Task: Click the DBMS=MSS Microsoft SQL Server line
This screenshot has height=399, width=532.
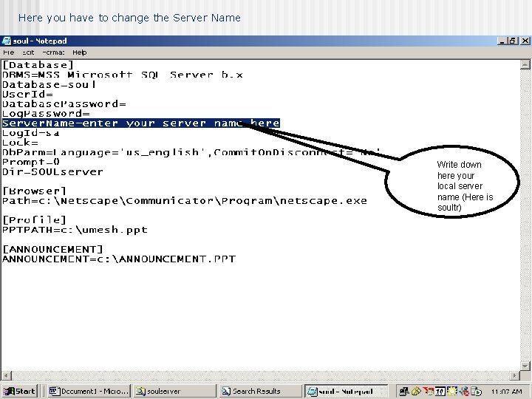Action: coord(123,75)
